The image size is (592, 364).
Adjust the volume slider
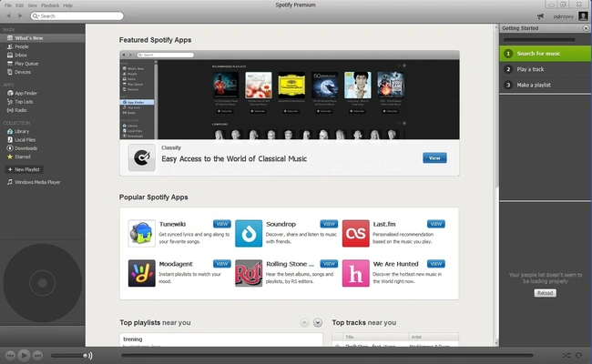[x=68, y=355]
